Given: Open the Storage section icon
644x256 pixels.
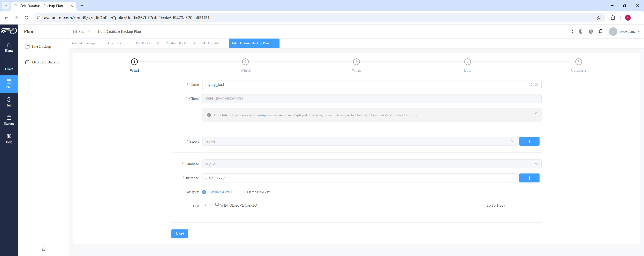Looking at the screenshot, I should click(x=9, y=118).
